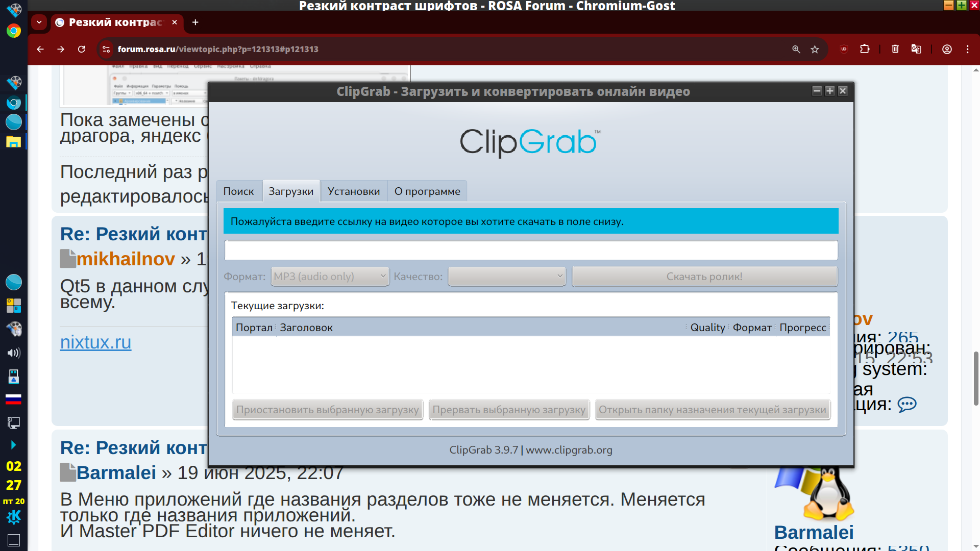Open the Установки tab
This screenshot has width=980, height=551.
point(353,191)
